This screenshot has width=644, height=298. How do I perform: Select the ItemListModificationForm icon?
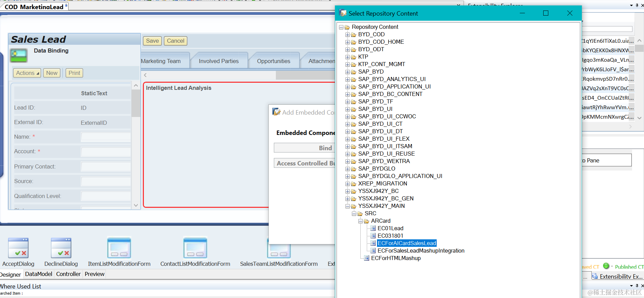[x=119, y=248]
